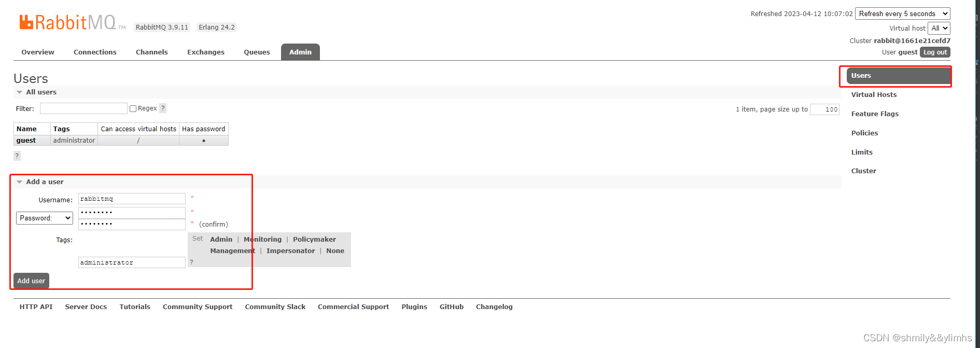Open the tags help question mark
Screen dimensions: 980x348
(x=191, y=262)
